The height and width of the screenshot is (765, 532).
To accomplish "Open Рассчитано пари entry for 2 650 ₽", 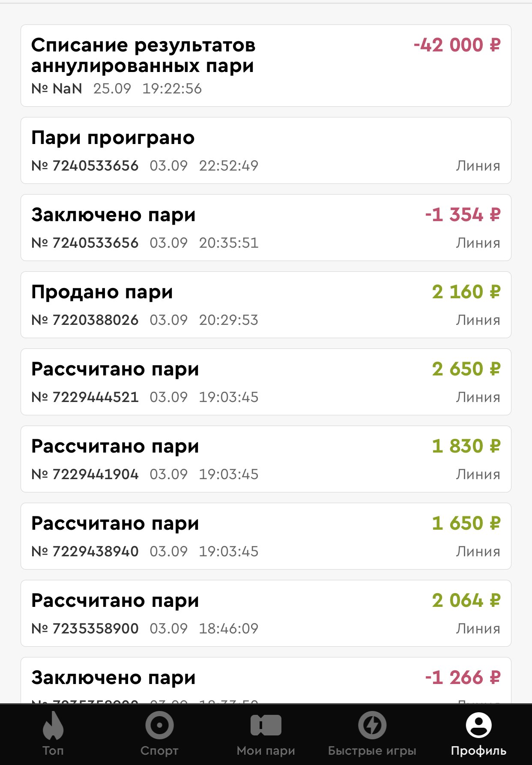I will tap(266, 382).
